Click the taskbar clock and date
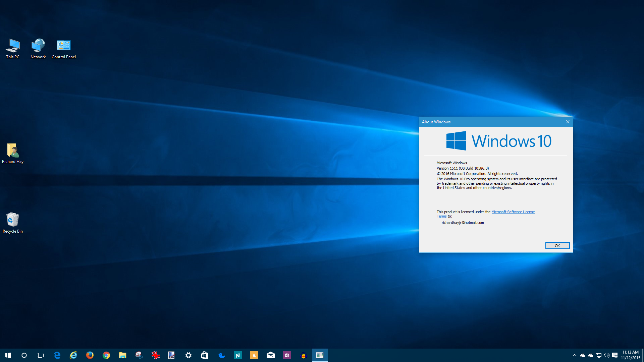Image resolution: width=644 pixels, height=362 pixels. point(630,355)
